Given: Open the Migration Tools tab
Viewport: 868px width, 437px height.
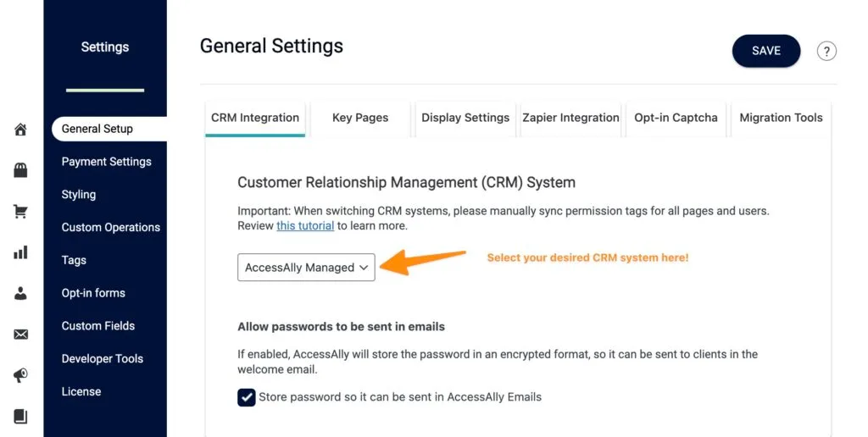Looking at the screenshot, I should point(781,118).
